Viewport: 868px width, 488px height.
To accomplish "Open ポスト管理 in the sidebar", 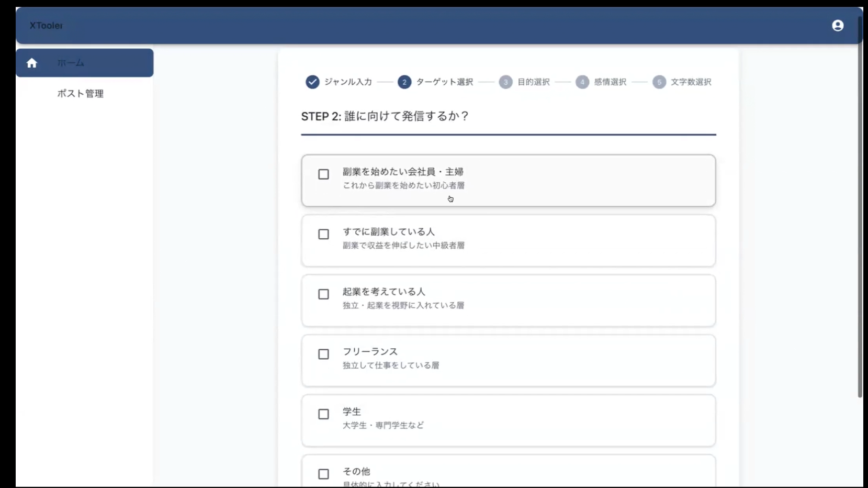I will [80, 94].
